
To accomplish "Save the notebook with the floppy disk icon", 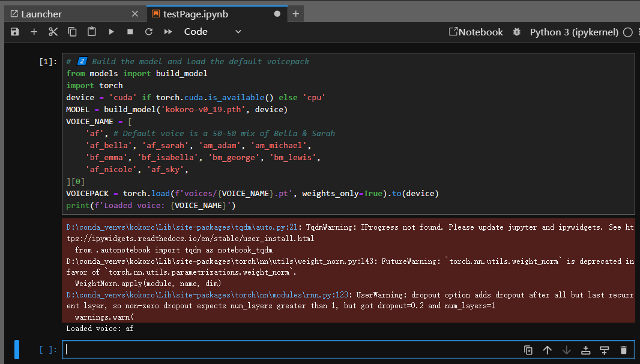I will tap(15, 32).
